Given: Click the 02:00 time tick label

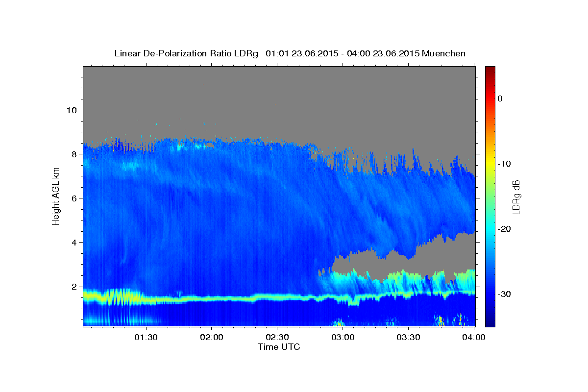Looking at the screenshot, I should coord(212,338).
